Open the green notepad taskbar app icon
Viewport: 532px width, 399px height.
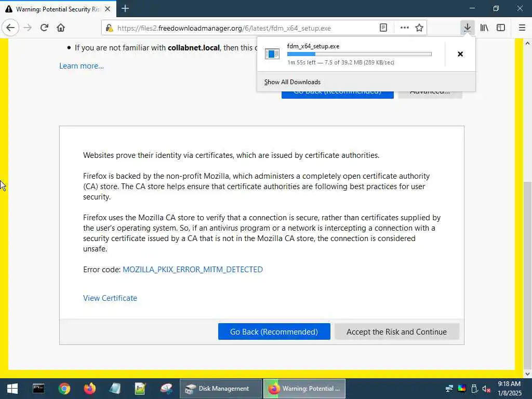140,389
